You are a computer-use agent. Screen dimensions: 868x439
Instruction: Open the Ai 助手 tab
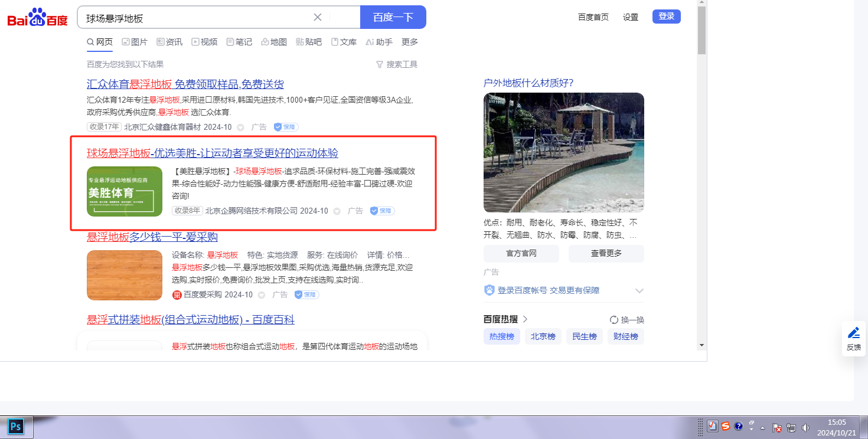click(x=379, y=42)
